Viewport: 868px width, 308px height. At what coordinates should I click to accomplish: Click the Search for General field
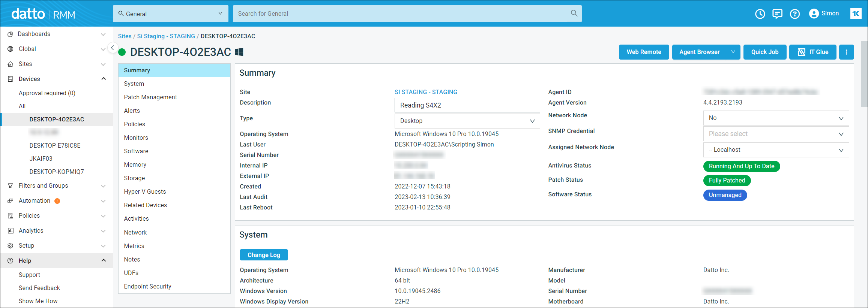click(x=407, y=13)
